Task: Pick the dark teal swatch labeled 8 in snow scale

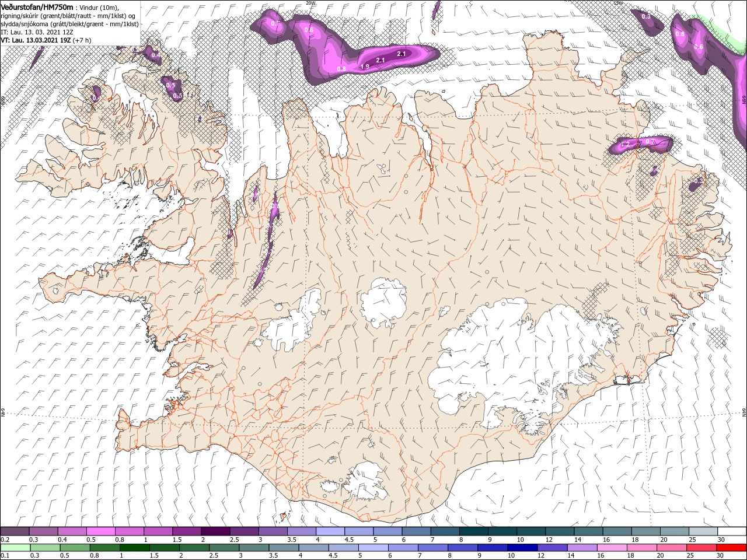Action: point(473,531)
